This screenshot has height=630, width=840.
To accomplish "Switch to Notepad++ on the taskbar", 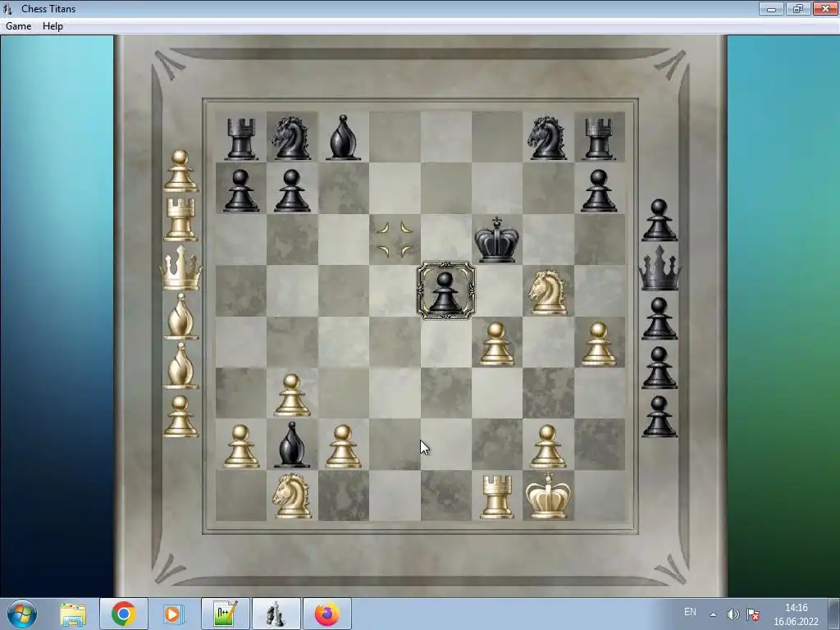I will click(x=225, y=614).
